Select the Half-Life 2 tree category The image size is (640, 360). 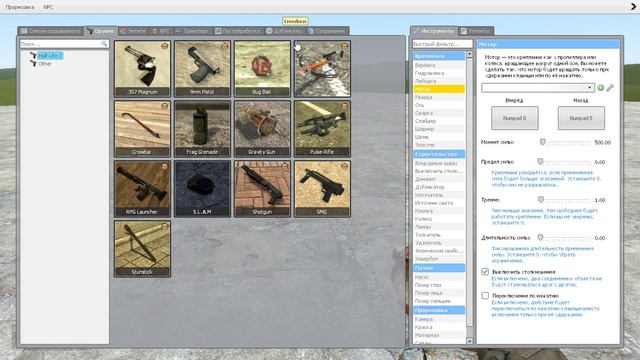tap(50, 56)
